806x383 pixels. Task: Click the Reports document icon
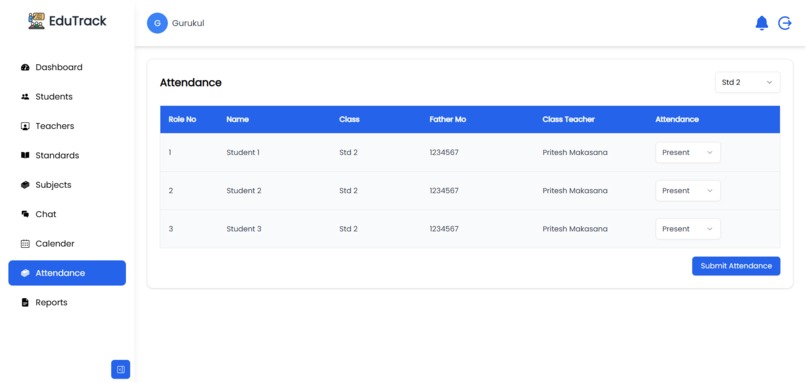[x=25, y=302]
